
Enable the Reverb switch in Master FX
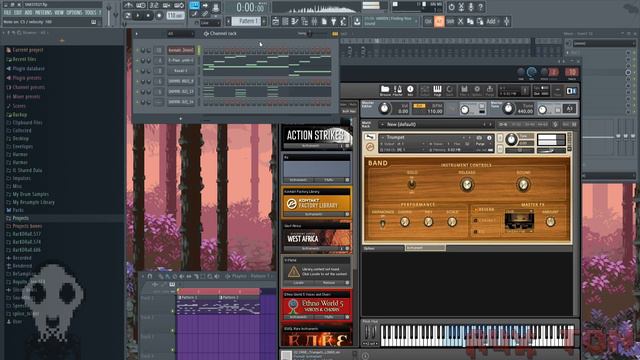(476, 209)
